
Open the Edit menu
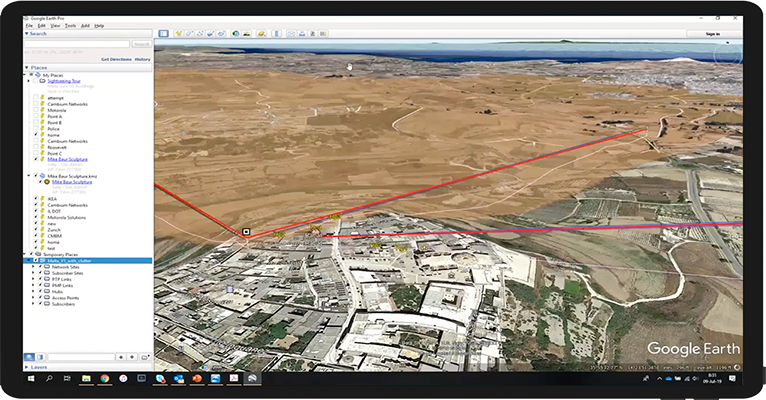(x=42, y=25)
